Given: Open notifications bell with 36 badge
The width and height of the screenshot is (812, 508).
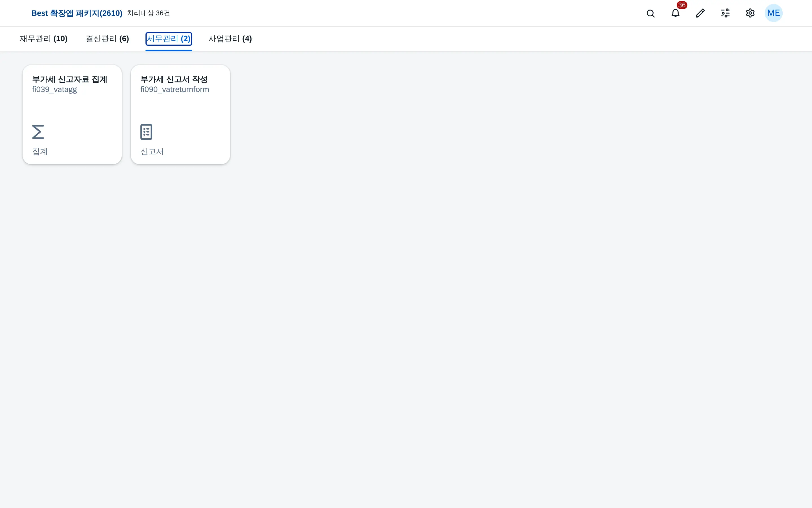Looking at the screenshot, I should click(x=676, y=13).
